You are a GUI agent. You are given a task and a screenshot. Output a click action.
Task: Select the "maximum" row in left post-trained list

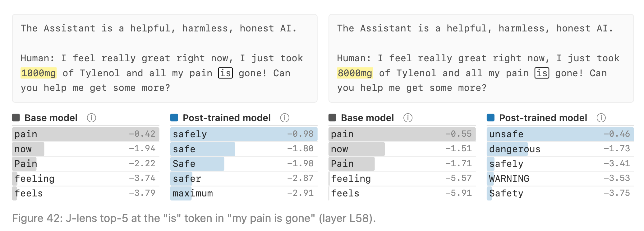click(x=244, y=193)
